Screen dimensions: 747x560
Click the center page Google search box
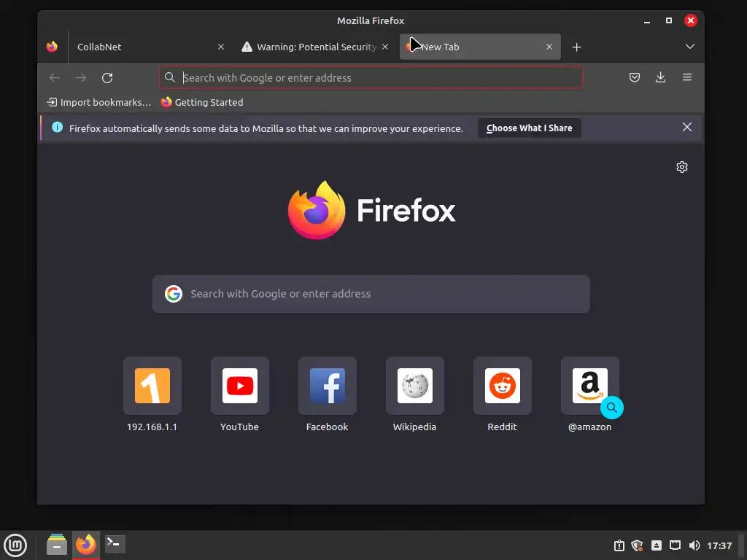(371, 294)
